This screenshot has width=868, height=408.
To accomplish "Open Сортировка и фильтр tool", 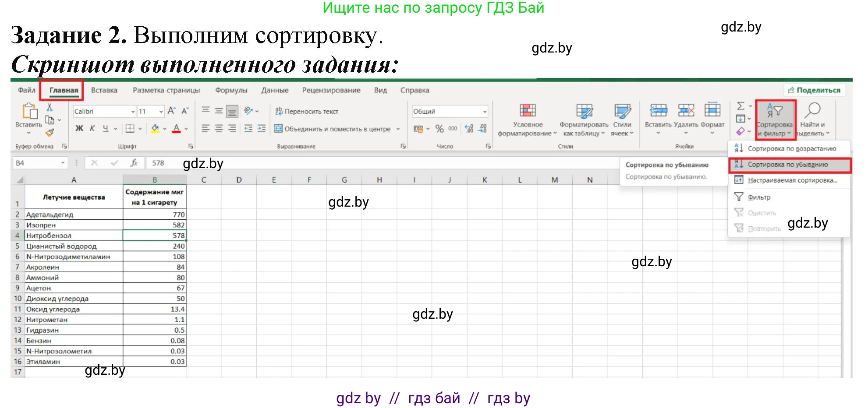I will (x=775, y=120).
